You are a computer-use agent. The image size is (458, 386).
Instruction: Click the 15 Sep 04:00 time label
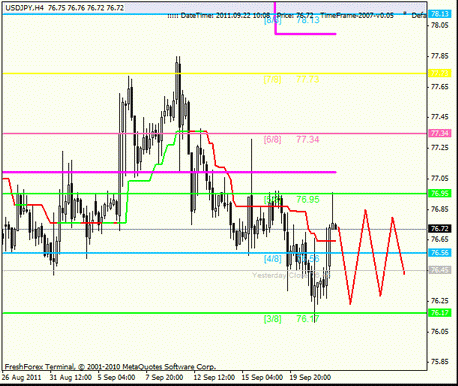[x=262, y=377]
